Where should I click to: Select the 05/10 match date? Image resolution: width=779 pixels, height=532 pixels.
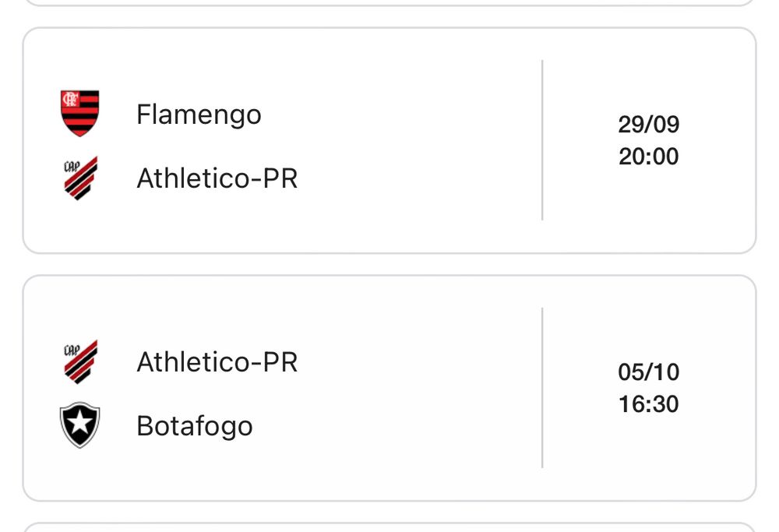pyautogui.click(x=648, y=372)
